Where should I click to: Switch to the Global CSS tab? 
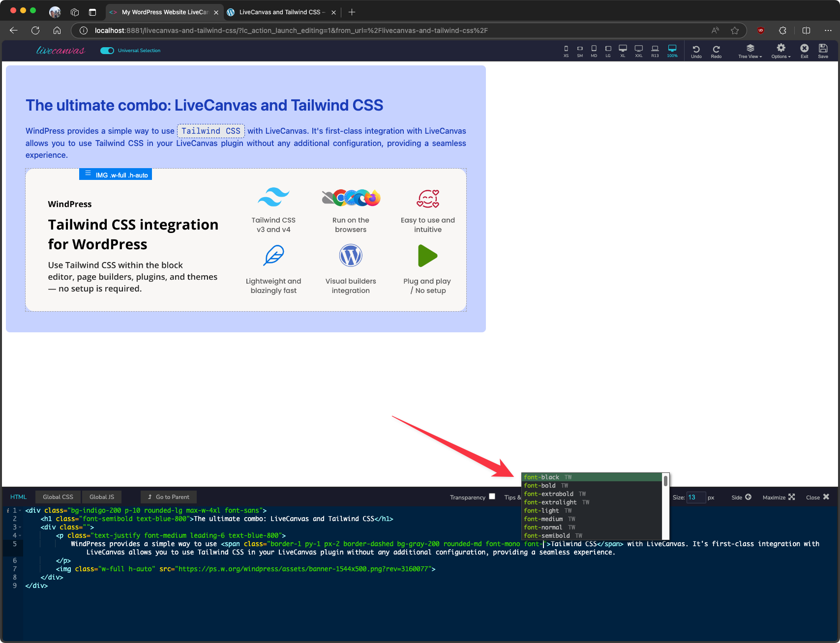point(58,497)
